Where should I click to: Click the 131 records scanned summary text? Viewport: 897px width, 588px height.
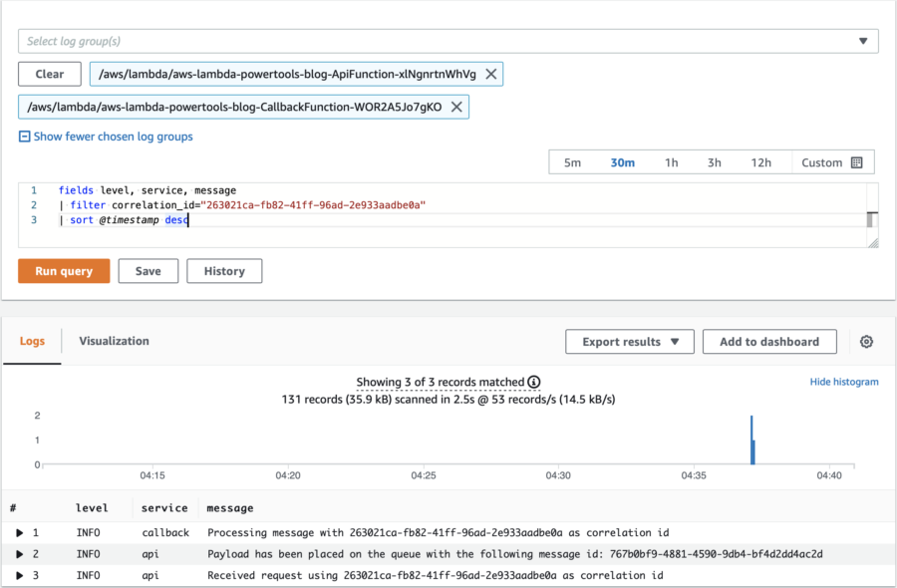click(448, 400)
